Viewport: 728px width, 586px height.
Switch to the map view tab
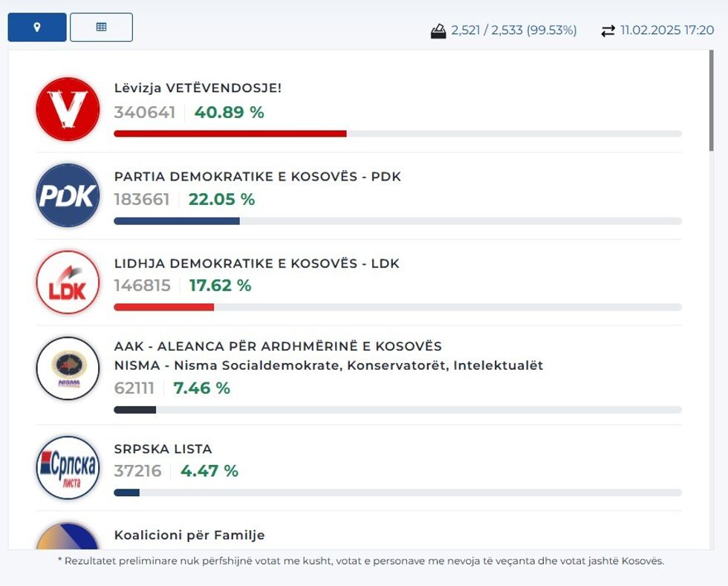point(37,27)
